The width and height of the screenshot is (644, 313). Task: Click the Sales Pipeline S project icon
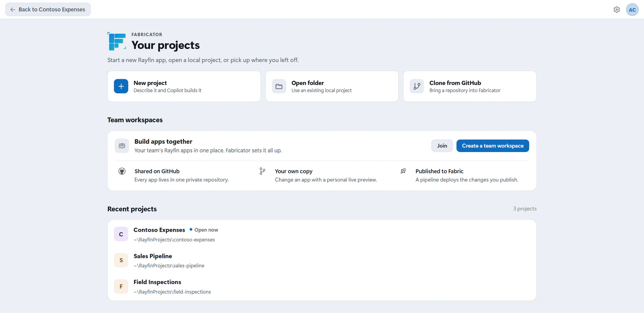click(121, 260)
